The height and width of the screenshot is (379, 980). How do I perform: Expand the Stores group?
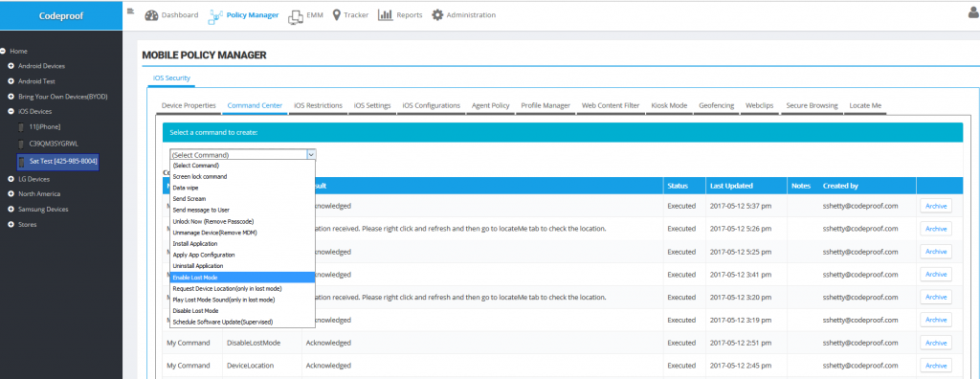click(11, 224)
